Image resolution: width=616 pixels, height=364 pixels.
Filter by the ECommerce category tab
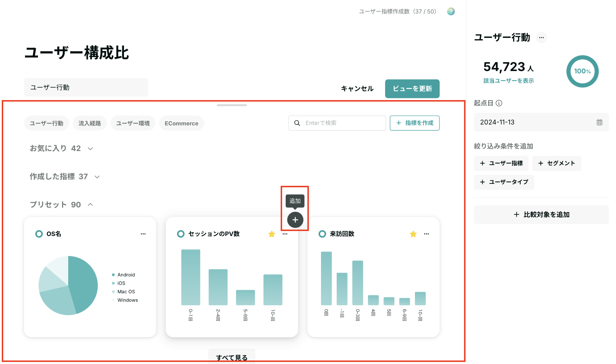click(x=181, y=123)
